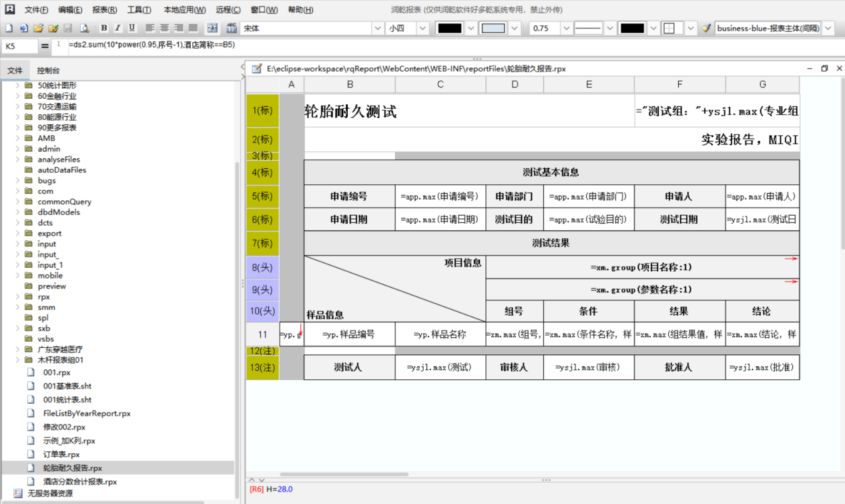
Task: Click the ABC 123 data format icon
Action: click(232, 28)
